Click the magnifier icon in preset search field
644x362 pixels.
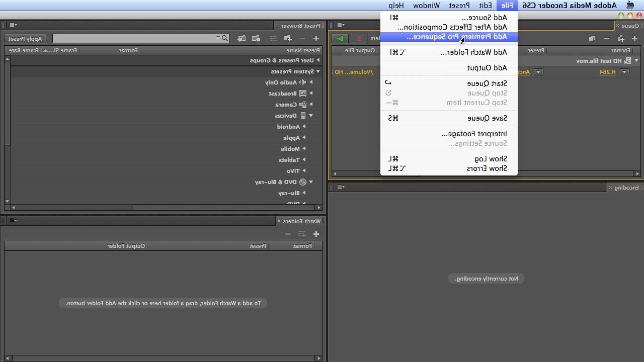tap(225, 38)
